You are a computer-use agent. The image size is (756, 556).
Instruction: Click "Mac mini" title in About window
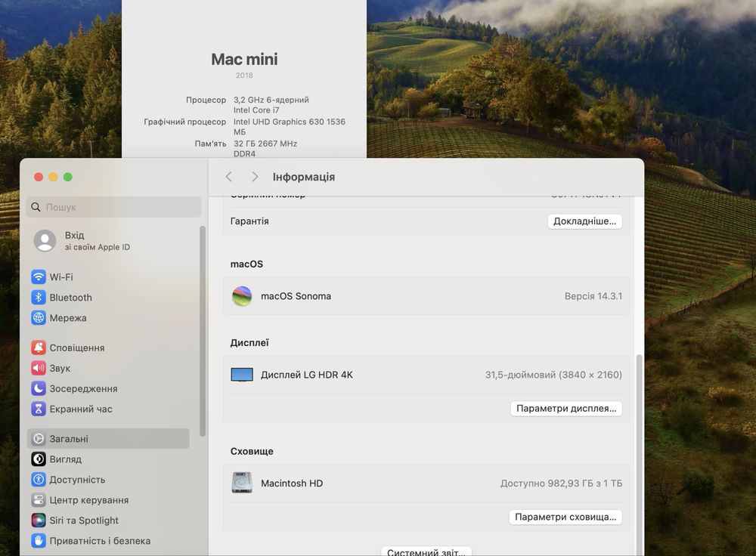click(x=244, y=59)
